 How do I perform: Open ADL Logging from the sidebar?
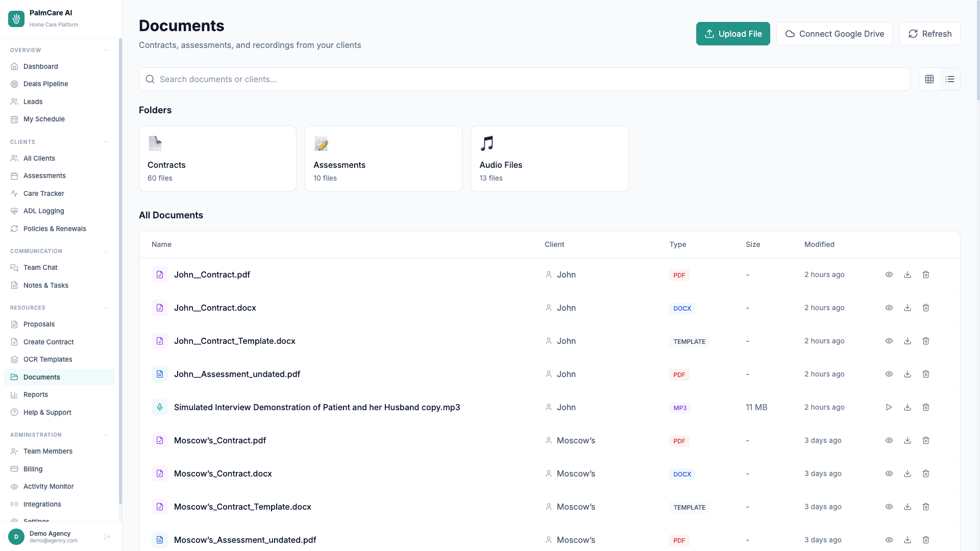pyautogui.click(x=44, y=211)
